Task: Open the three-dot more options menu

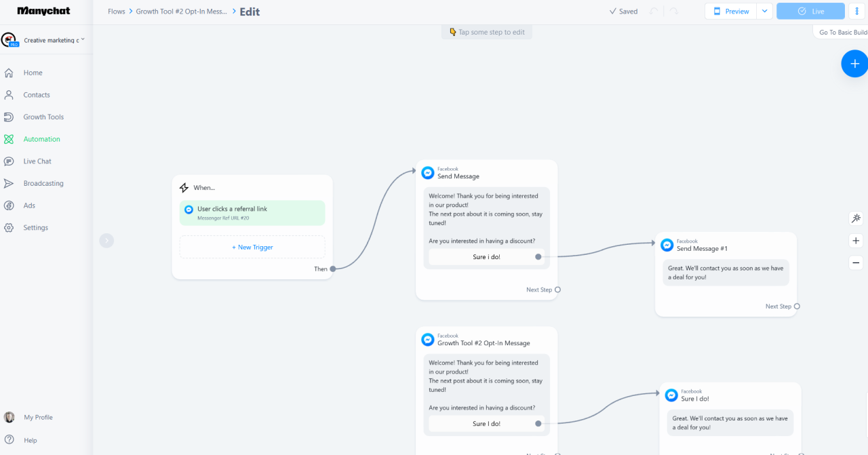Action: (x=856, y=12)
